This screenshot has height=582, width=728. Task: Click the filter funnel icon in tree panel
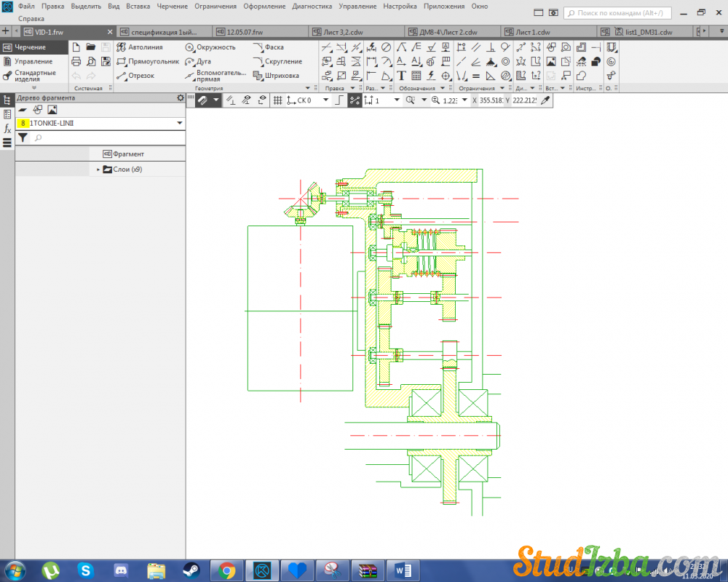(23, 137)
